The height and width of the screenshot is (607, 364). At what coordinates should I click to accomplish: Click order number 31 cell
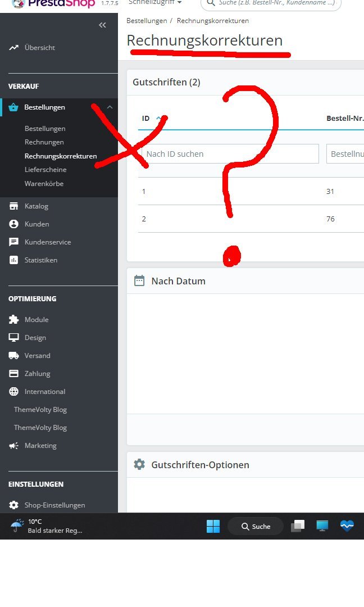[330, 191]
